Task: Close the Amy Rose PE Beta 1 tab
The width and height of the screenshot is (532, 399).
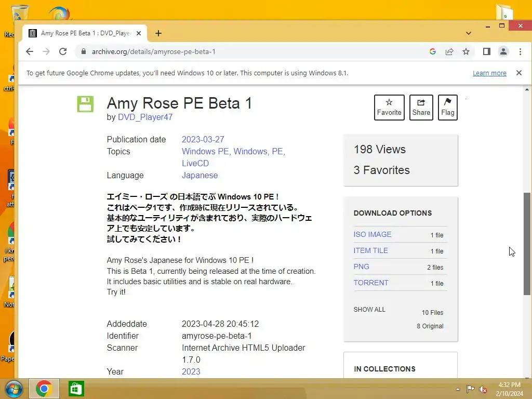Action: pyautogui.click(x=139, y=33)
